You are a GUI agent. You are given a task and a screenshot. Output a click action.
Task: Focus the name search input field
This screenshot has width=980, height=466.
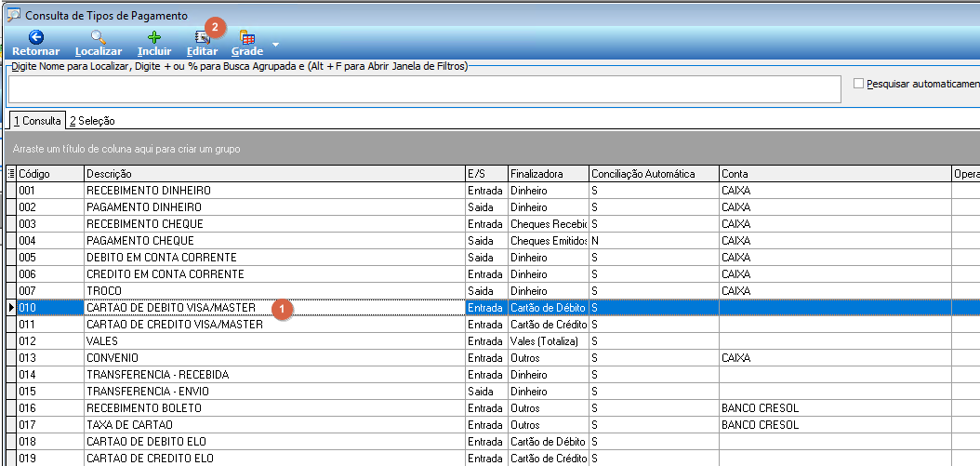coord(424,88)
